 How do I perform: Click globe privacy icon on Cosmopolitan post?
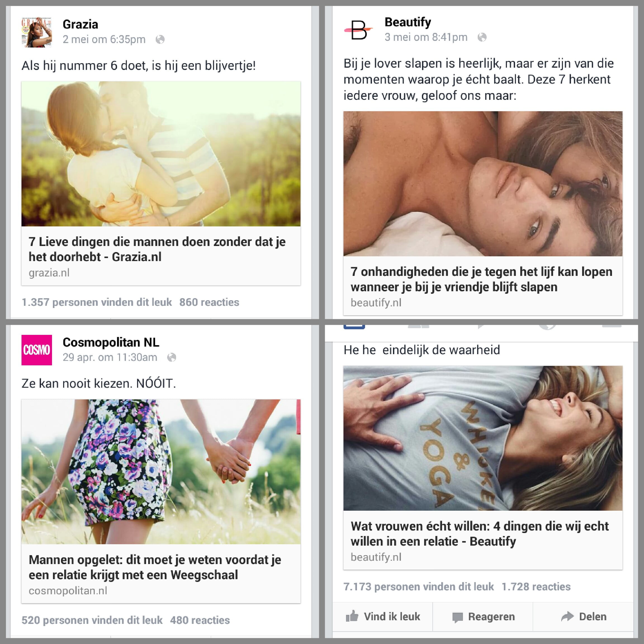click(x=172, y=357)
